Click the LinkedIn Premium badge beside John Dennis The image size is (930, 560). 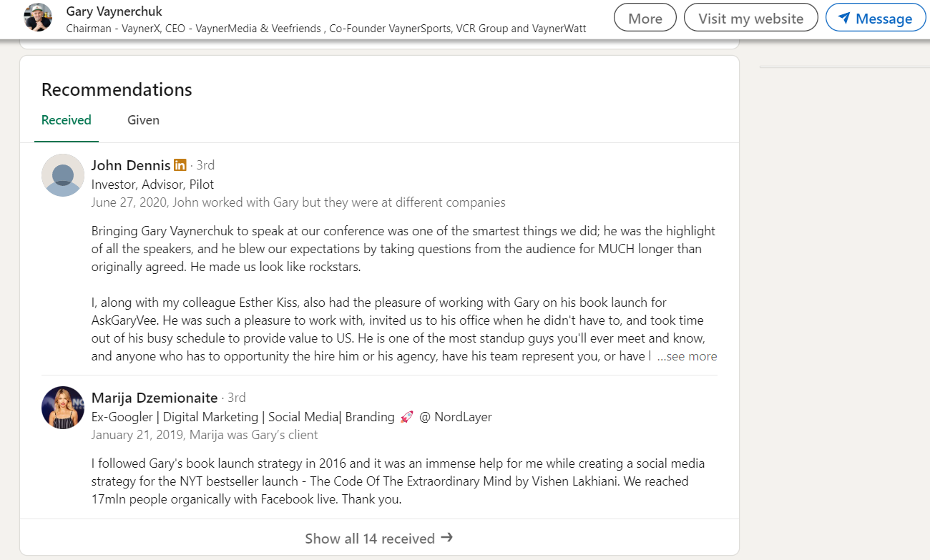click(x=180, y=165)
